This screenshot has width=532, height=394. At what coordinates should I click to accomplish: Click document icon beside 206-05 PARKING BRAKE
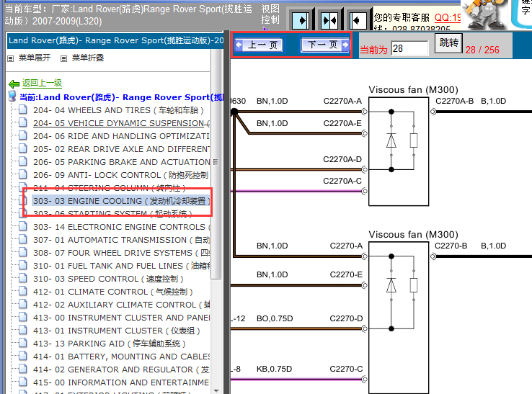(x=23, y=161)
